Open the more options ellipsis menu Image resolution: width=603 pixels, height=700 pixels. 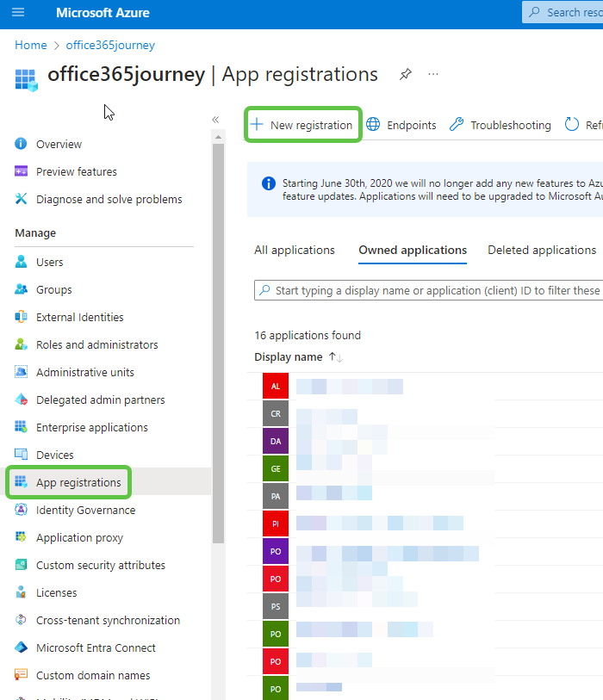tap(433, 74)
